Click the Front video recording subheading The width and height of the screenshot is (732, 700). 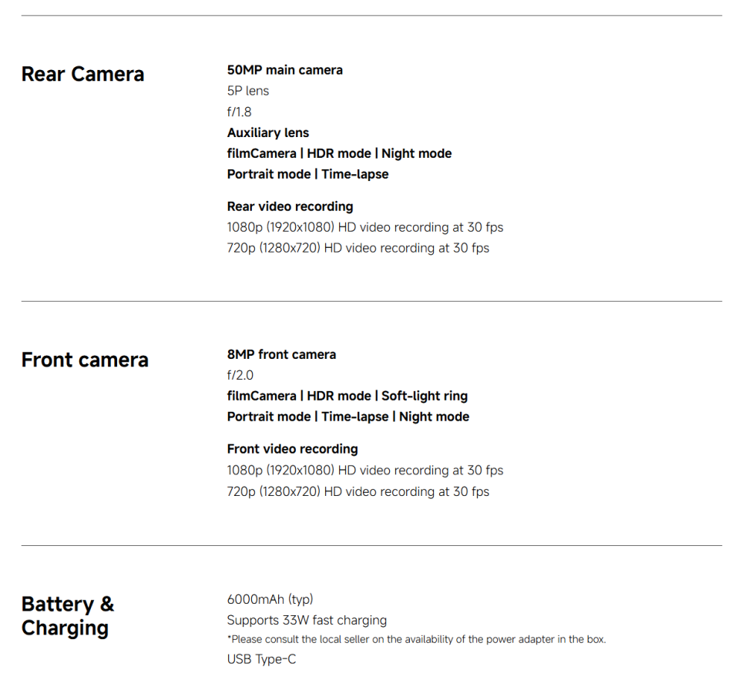click(292, 449)
